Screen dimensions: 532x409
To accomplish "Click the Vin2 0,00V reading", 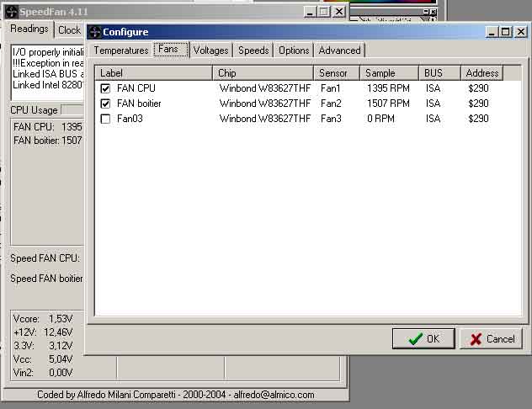I will 43,373.
